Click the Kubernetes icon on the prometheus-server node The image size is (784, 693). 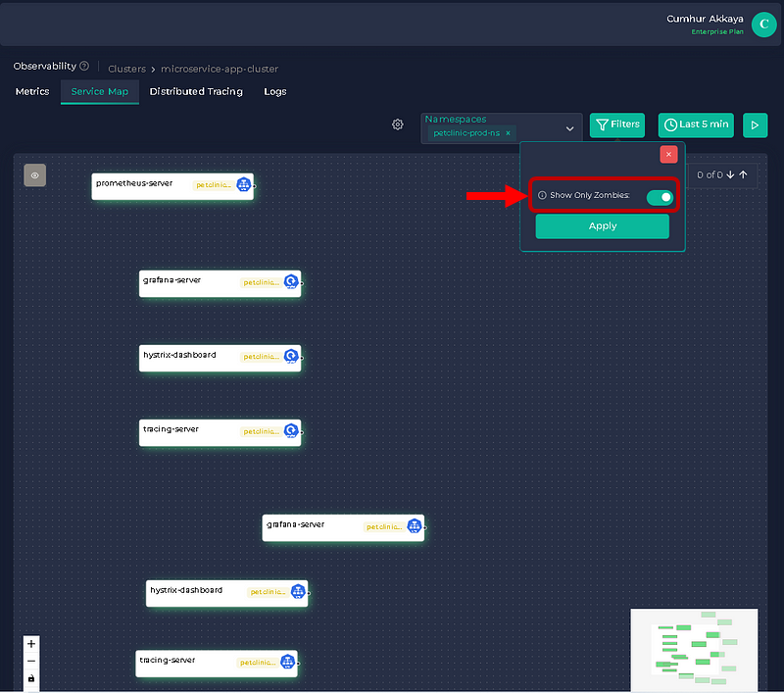coord(244,183)
